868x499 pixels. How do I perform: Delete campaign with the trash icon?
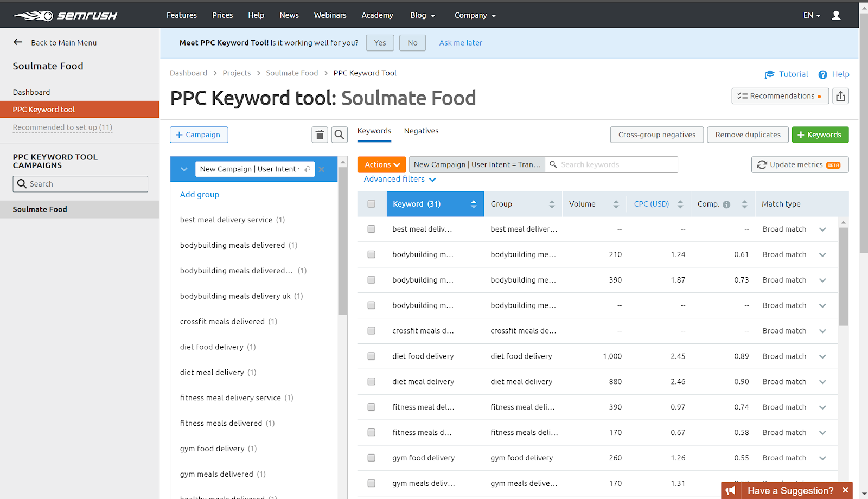pos(320,135)
